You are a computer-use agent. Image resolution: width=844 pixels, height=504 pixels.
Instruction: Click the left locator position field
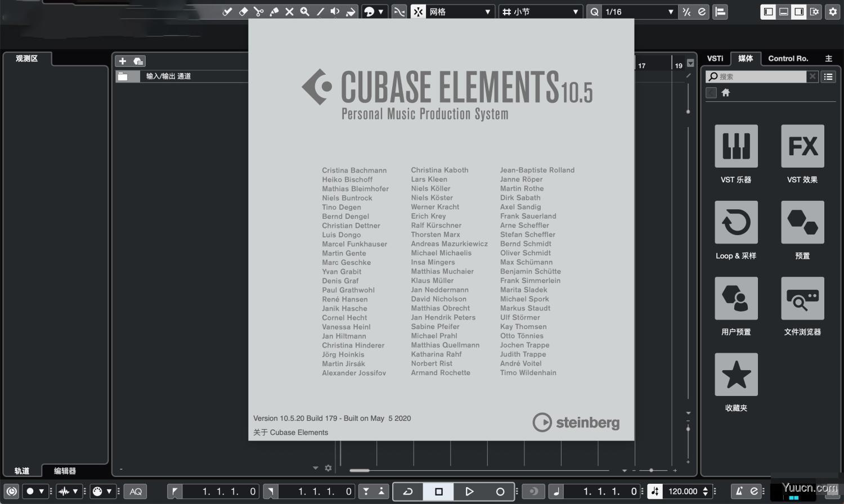[x=219, y=491]
